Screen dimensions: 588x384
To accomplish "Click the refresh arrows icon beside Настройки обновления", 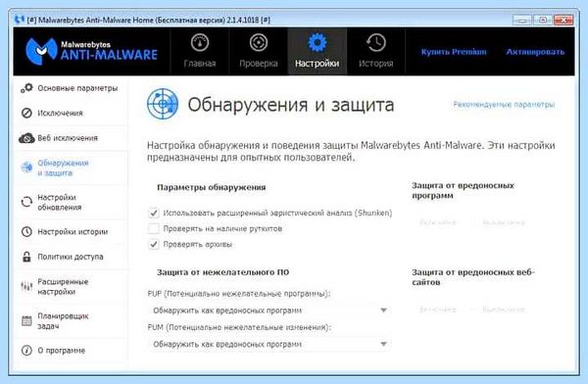I will click(x=26, y=202).
